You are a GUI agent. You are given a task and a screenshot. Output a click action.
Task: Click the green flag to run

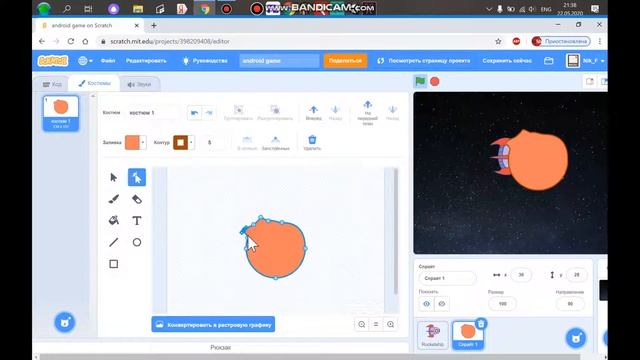pos(420,81)
